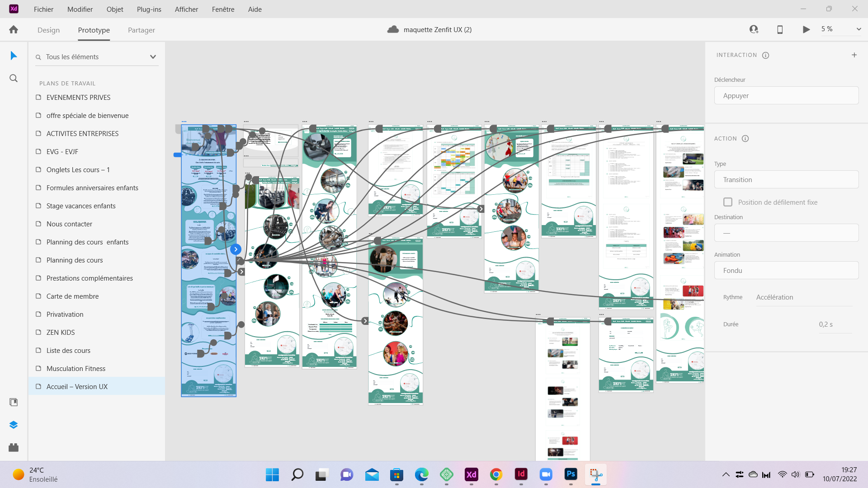868x488 pixels.
Task: Click the Home icon
Action: tap(14, 29)
